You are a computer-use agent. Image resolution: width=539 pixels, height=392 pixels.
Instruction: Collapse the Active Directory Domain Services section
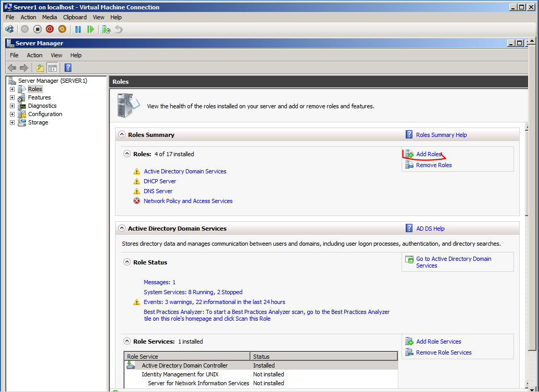point(122,228)
